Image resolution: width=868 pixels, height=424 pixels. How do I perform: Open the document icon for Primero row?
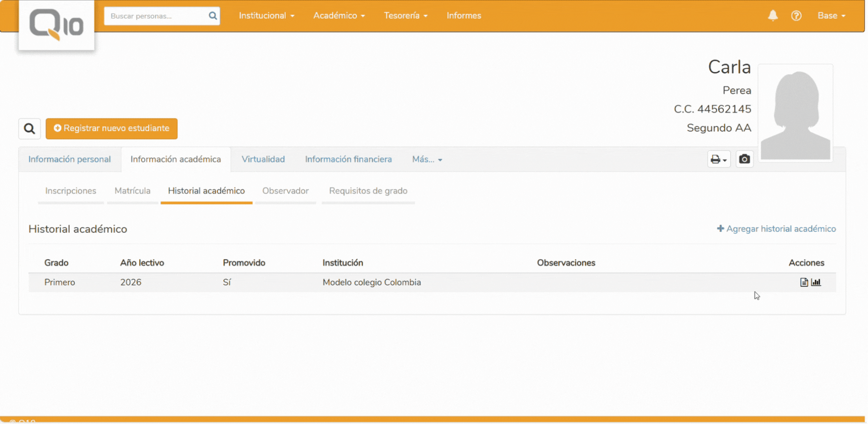tap(804, 282)
